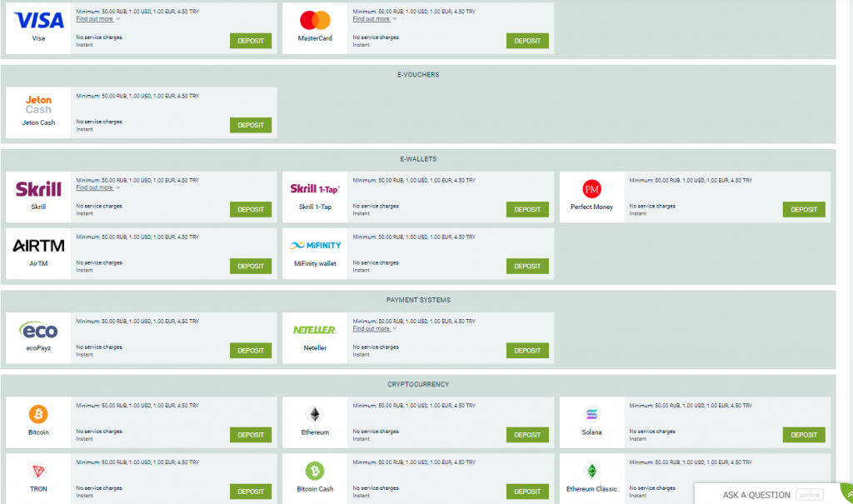Viewport: 853px width, 504px height.
Task: Click the on-line status badge
Action: point(810,495)
